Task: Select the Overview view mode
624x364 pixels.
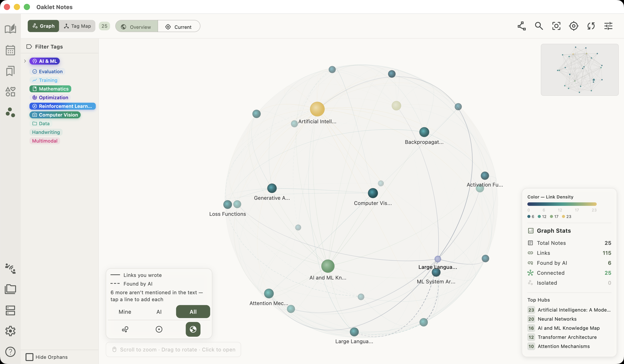Action: coord(136,27)
